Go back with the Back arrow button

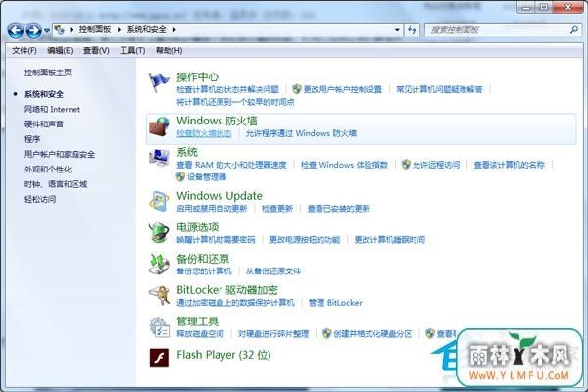[16, 30]
